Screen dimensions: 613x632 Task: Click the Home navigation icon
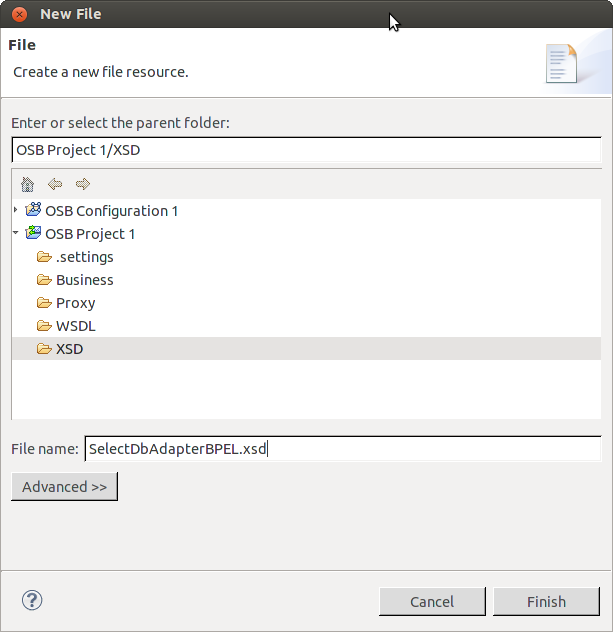point(27,184)
